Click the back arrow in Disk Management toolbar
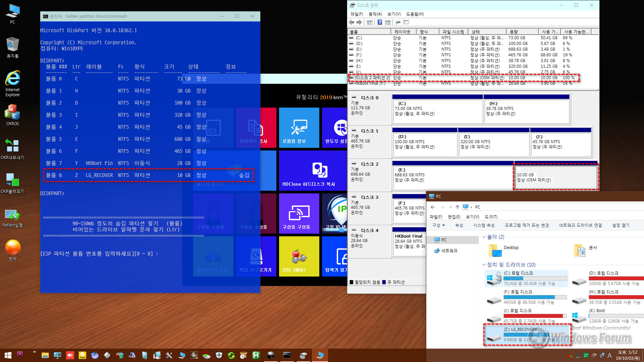This screenshot has width=644, height=362. 352,22
